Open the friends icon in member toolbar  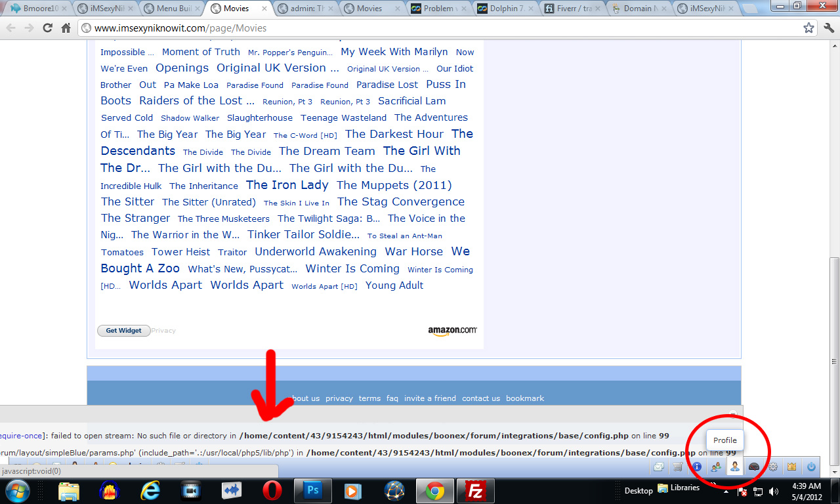pos(716,467)
